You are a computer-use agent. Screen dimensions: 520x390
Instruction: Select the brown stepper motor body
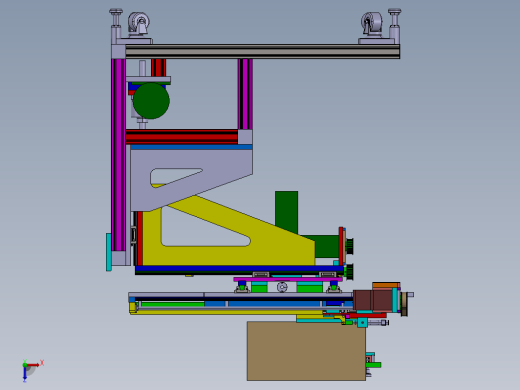[373, 300]
